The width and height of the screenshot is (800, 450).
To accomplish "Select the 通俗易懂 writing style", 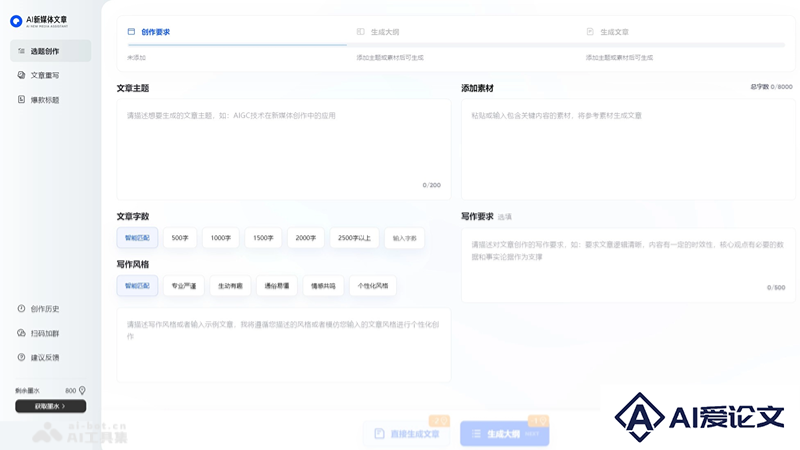I will click(277, 286).
